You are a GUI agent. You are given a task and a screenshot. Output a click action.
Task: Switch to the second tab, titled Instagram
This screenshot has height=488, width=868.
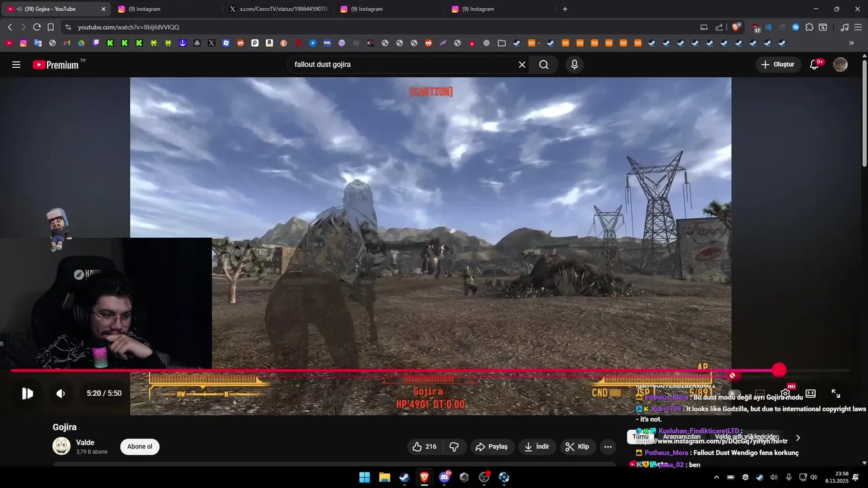(167, 9)
